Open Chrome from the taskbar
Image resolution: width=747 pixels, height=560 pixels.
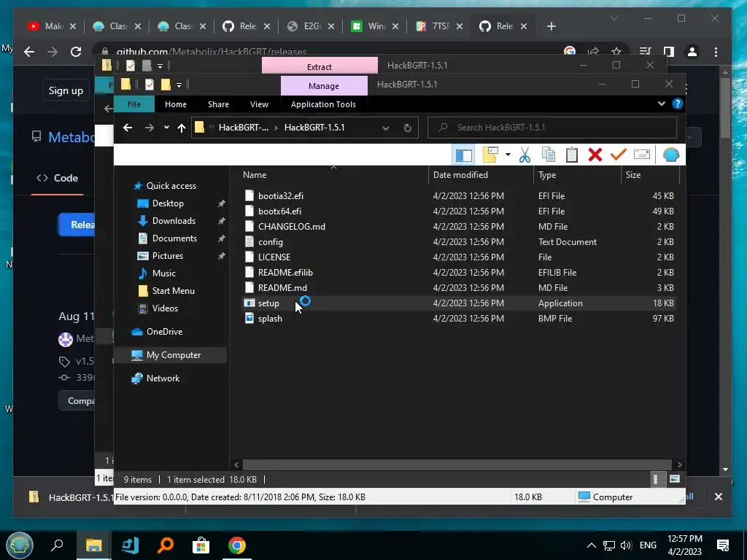click(237, 545)
